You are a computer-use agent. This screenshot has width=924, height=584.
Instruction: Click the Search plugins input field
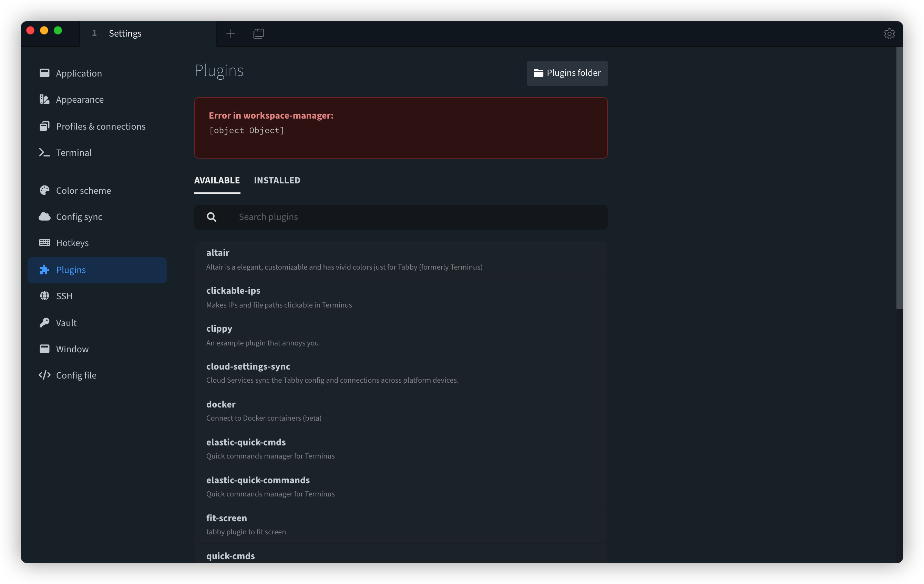pos(401,217)
